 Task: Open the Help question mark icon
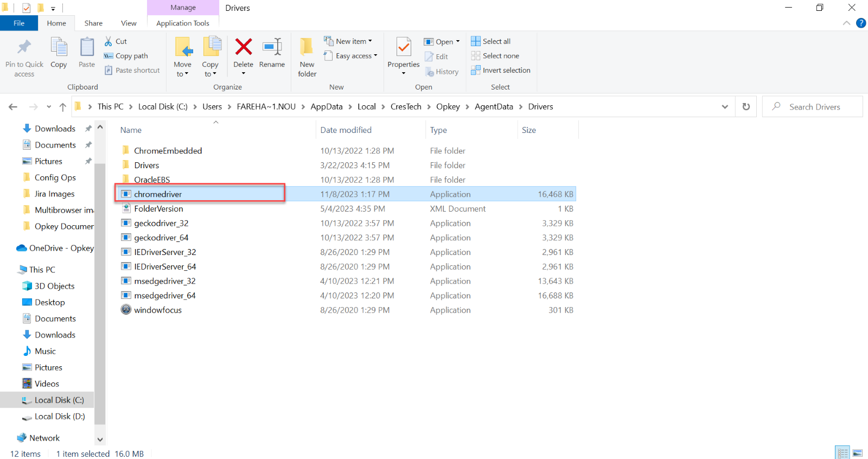coord(861,23)
